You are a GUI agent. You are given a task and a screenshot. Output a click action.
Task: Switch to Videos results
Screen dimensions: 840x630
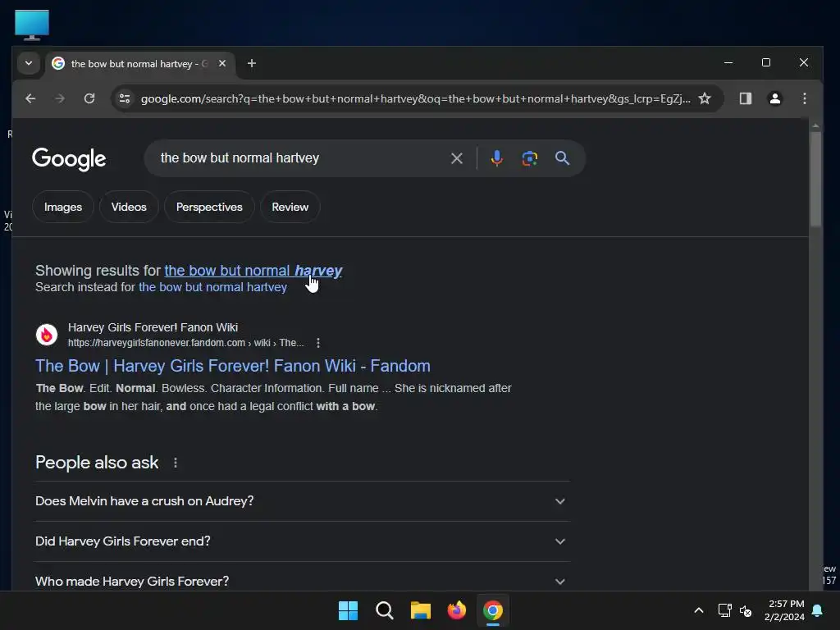(129, 207)
